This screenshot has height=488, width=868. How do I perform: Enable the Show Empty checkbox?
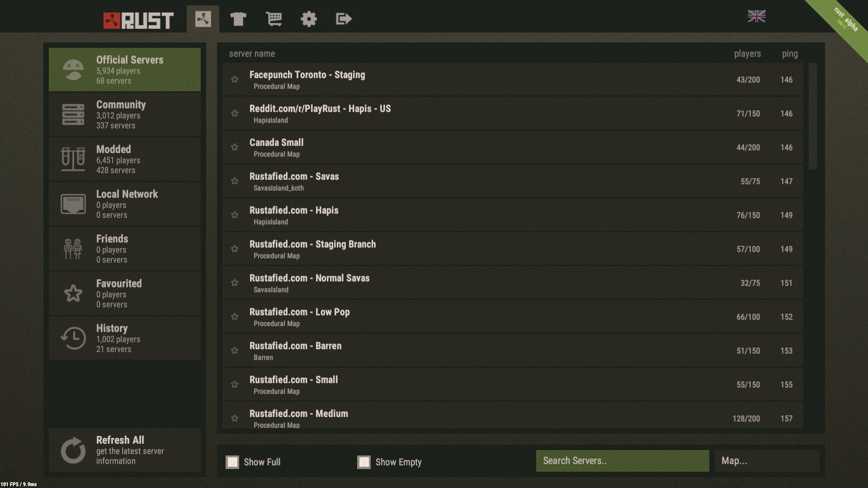pos(364,462)
